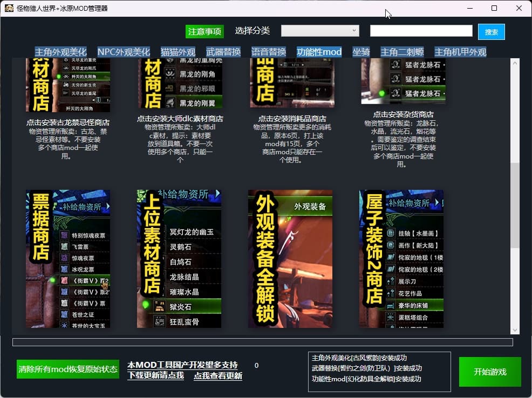Image resolution: width=532 pixels, height=398 pixels.
Task: Open the NPC外观美化 tab
Action: 124,52
